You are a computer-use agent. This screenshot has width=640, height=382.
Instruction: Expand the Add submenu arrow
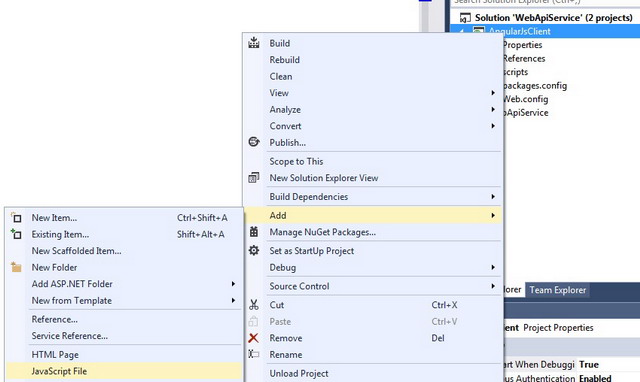pos(493,215)
